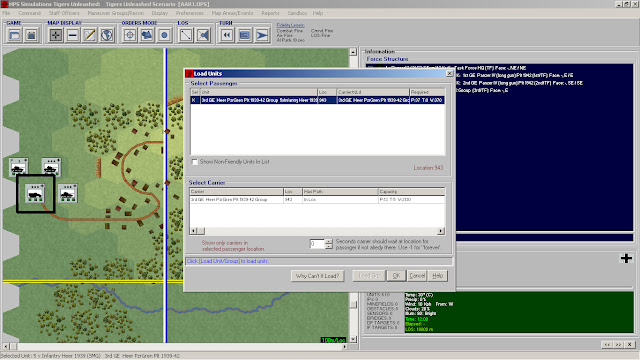Viewport: 640px width, 360px height.
Task: Click the X button at bottom right panel
Action: [x=629, y=344]
